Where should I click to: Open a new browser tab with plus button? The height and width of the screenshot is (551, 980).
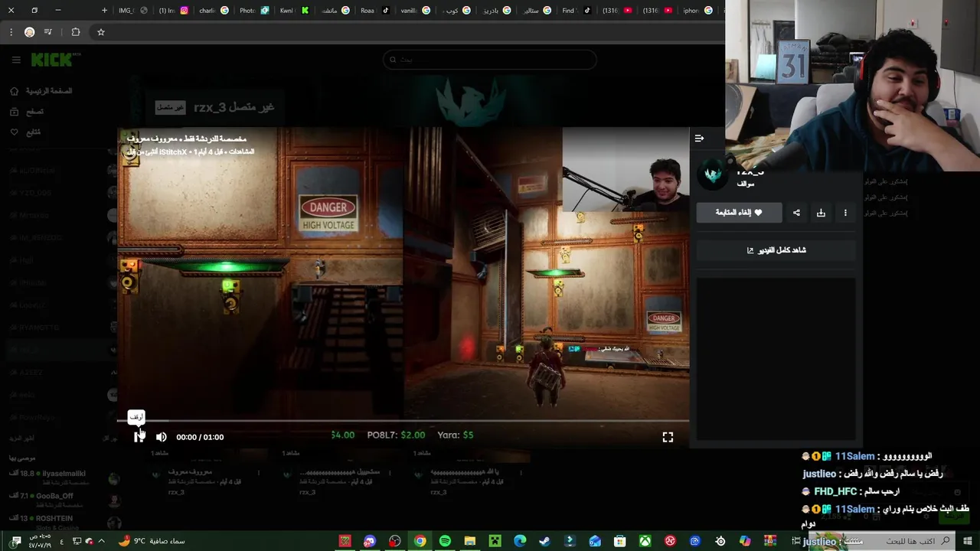coord(104,11)
